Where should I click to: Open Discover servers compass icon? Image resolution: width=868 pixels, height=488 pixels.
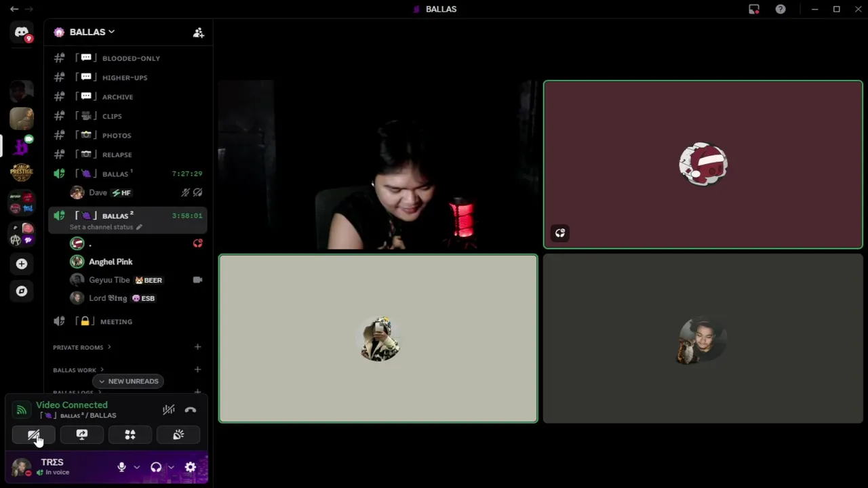tap(22, 291)
